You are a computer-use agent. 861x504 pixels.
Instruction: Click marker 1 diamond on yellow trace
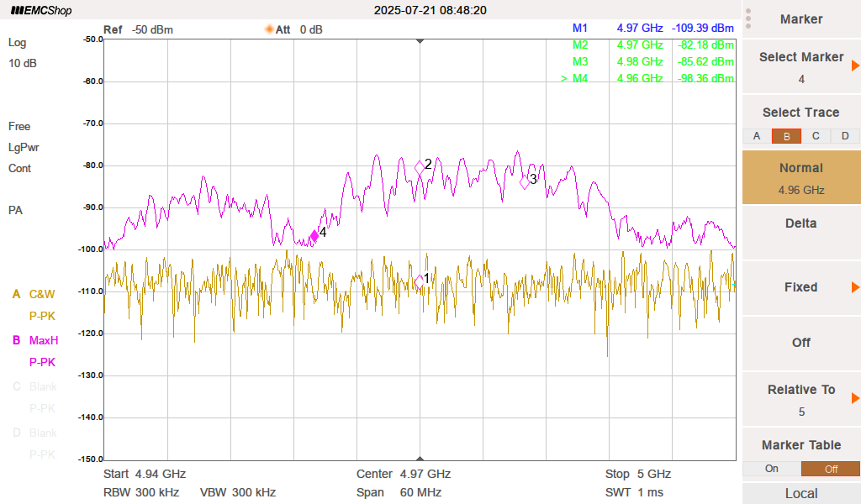point(419,282)
